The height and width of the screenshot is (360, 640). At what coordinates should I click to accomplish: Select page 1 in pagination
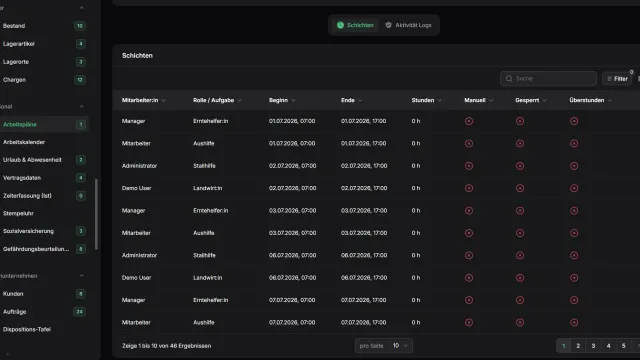coord(564,346)
